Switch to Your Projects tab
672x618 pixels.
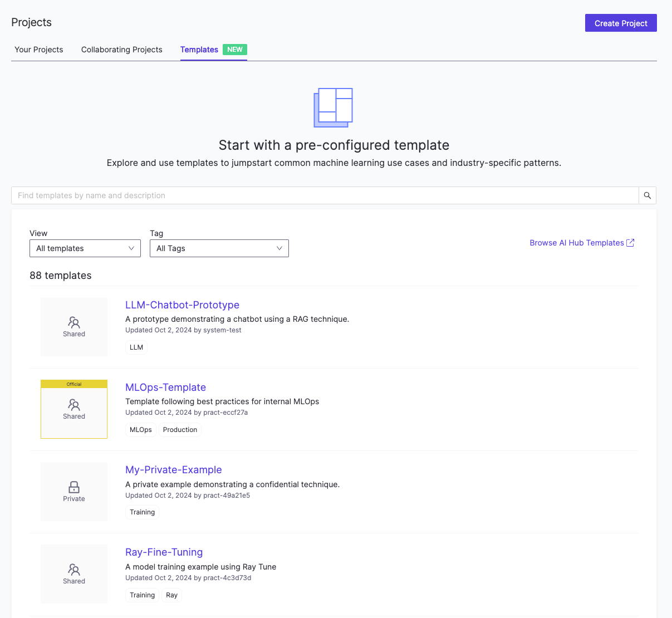[x=39, y=50]
